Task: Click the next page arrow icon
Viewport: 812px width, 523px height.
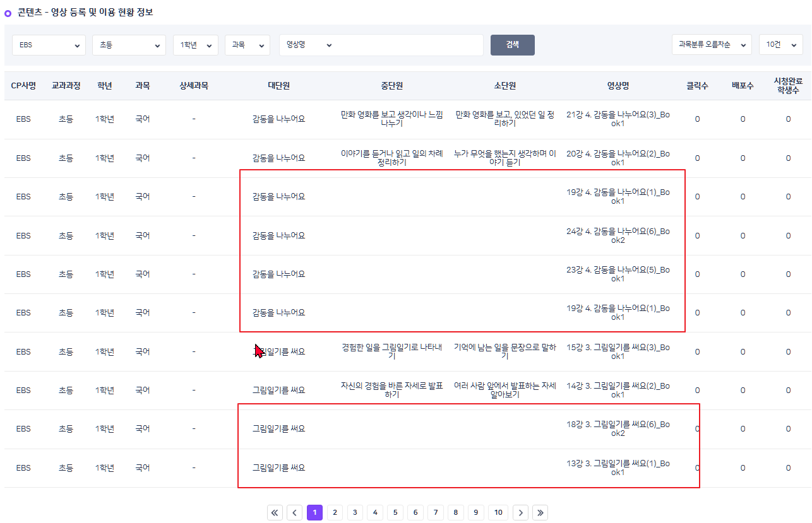Action: click(520, 513)
